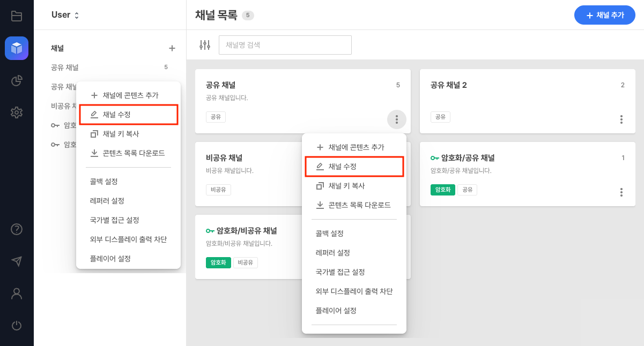This screenshot has width=644, height=346.
Task: Open the kebab menu on 암호화/공유 채널 card
Action: coord(621,192)
